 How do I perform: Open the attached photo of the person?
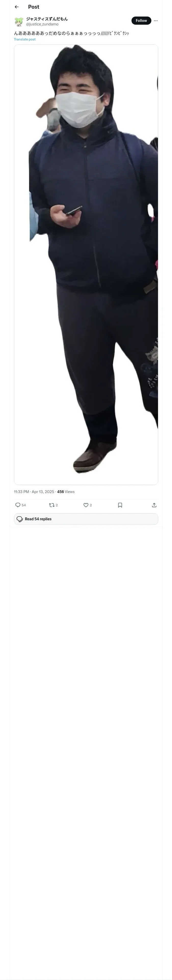click(x=86, y=264)
